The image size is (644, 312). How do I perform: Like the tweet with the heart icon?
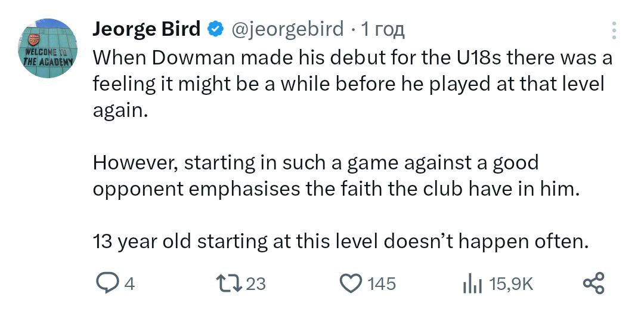[x=351, y=283]
